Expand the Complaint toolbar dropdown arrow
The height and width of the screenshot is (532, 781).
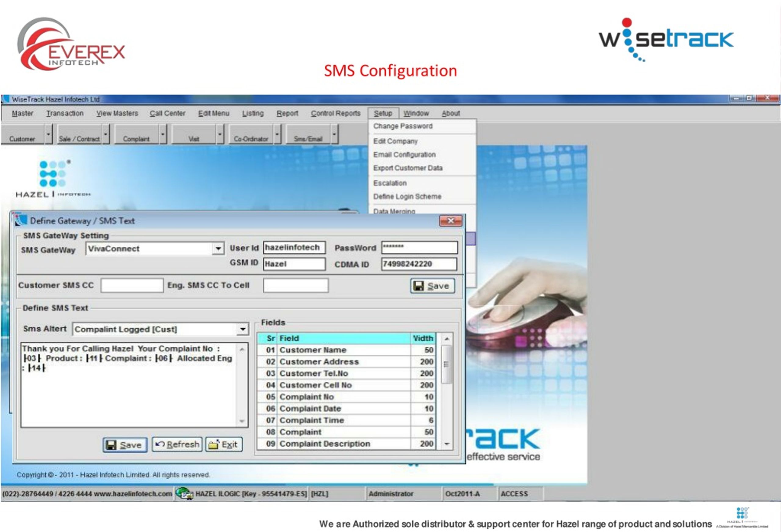click(163, 135)
